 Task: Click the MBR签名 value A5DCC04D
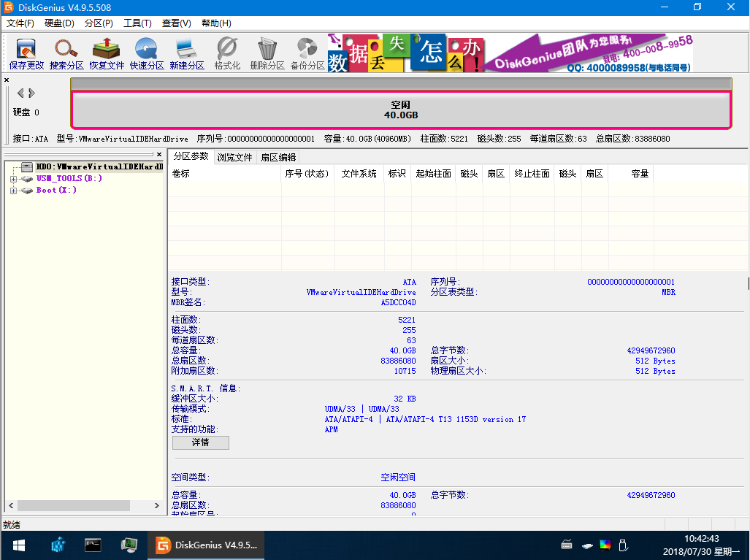(x=399, y=303)
